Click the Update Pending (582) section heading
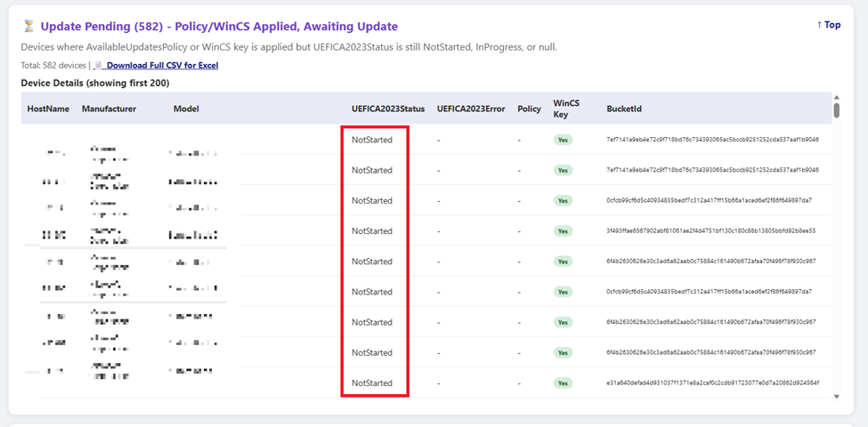The height and width of the screenshot is (427, 868). pyautogui.click(x=219, y=27)
